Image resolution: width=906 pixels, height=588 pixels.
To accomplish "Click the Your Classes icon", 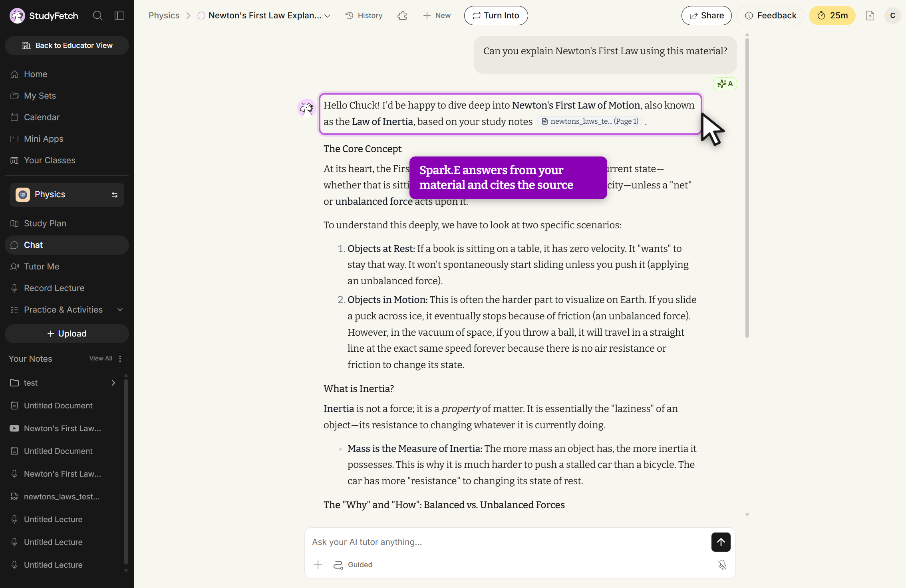I will coord(14,160).
